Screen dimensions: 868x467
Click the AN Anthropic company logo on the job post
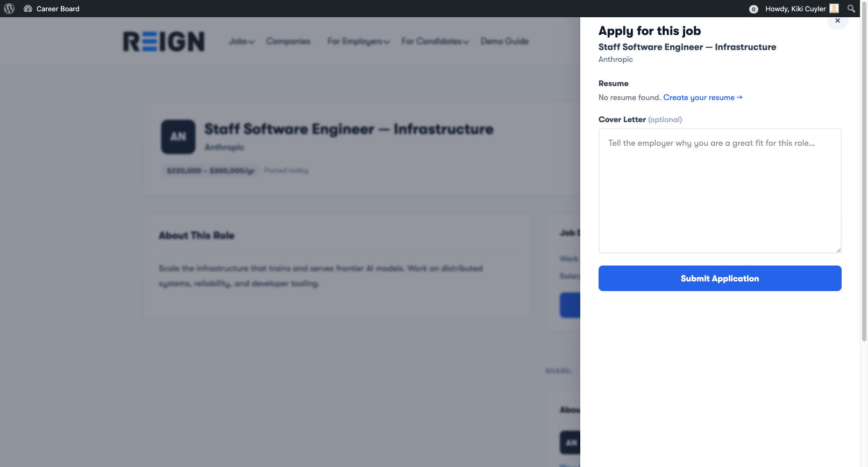click(x=178, y=137)
